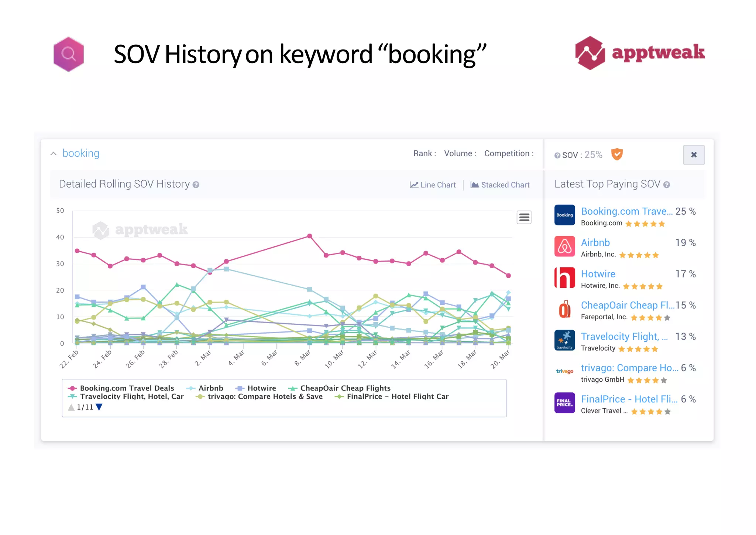Toggle Airbnb series in chart legend
The height and width of the screenshot is (535, 756).
(x=205, y=388)
